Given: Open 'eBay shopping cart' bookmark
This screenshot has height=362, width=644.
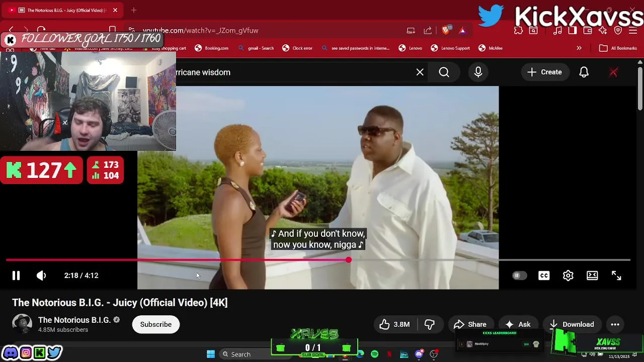Looking at the screenshot, I should [164, 48].
